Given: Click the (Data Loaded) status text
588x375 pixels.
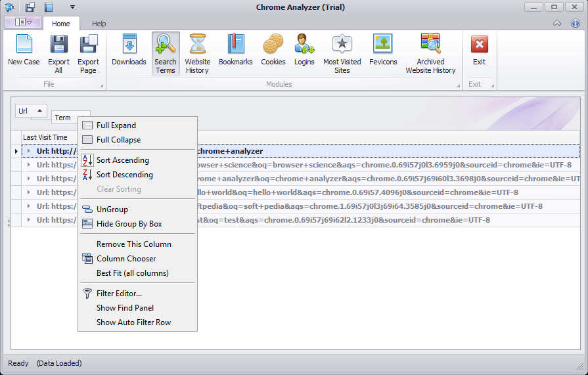Looking at the screenshot, I should pyautogui.click(x=59, y=363).
